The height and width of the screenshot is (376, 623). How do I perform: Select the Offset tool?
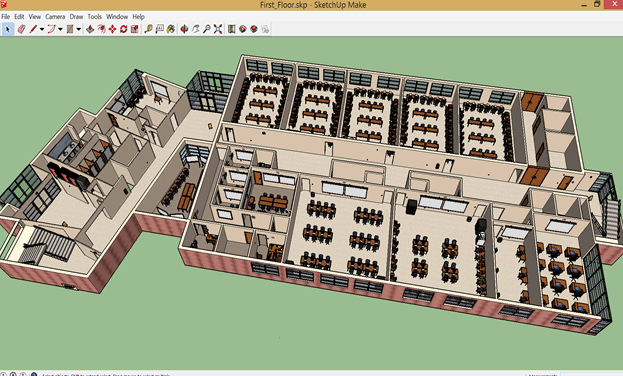101,29
